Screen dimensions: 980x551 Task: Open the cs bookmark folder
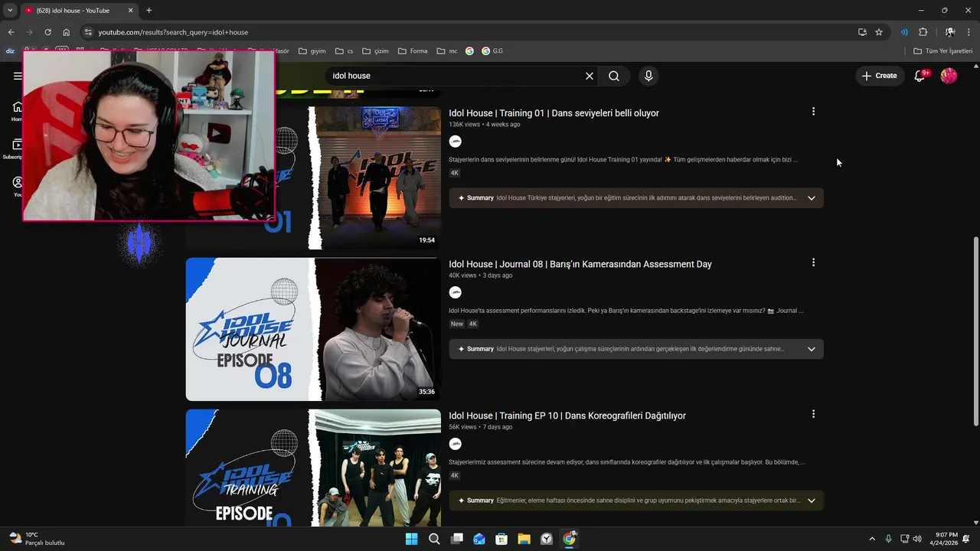(x=344, y=51)
